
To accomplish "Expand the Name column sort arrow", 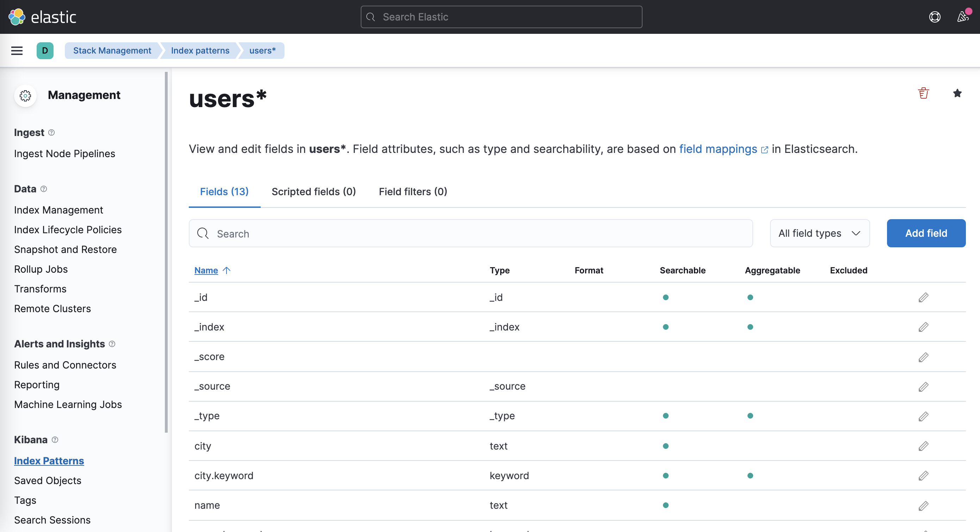I will 227,269.
